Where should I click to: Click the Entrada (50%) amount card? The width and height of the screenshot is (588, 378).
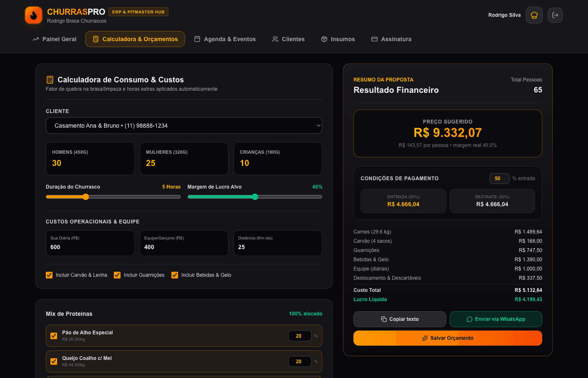click(403, 201)
